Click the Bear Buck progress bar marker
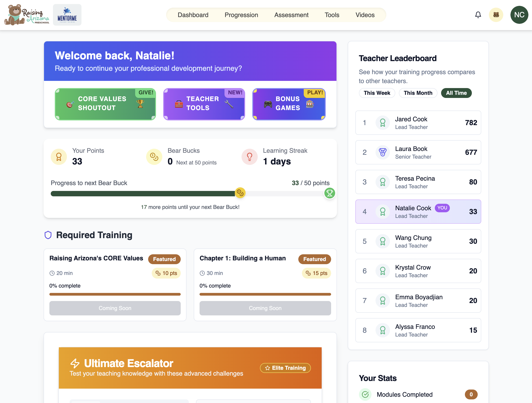The image size is (532, 403). tap(240, 193)
